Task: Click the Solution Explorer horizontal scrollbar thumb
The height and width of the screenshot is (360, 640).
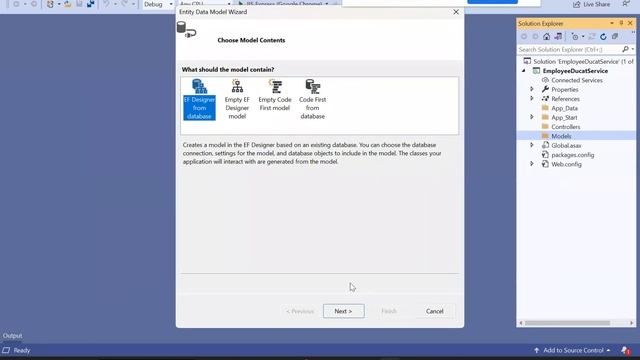Action: [x=567, y=323]
